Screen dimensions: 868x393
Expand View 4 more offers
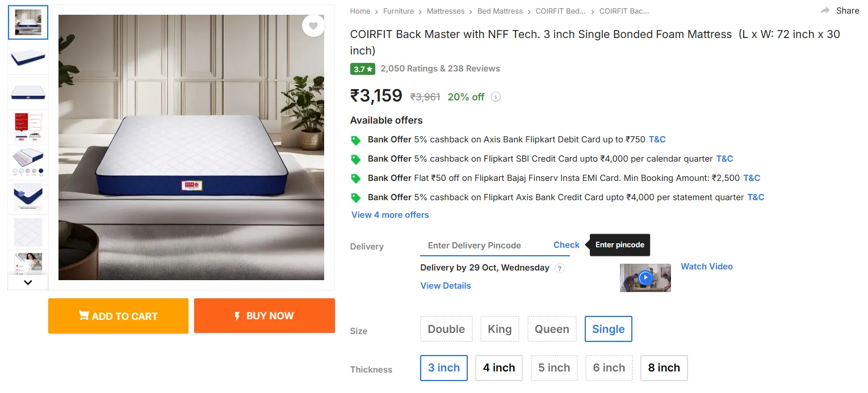(390, 215)
